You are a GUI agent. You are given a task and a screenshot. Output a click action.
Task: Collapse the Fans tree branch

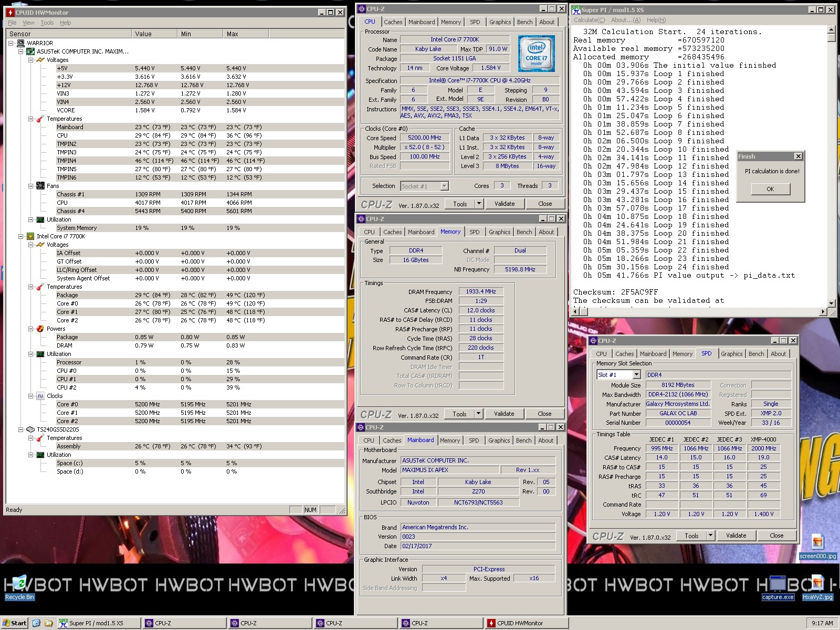tap(31, 186)
